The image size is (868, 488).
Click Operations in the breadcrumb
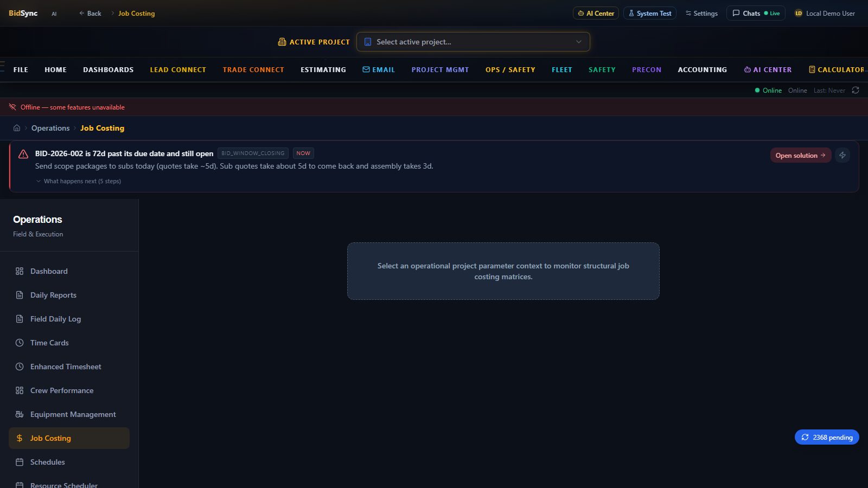click(x=50, y=128)
